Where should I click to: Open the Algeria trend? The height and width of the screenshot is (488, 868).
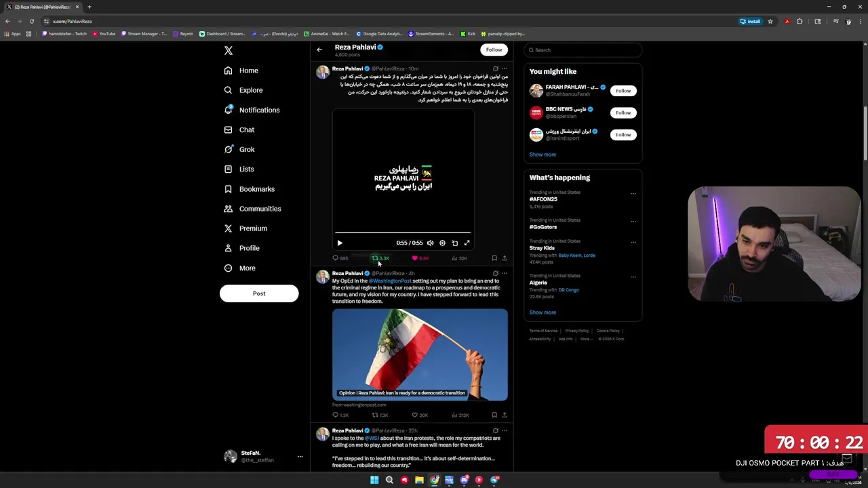point(538,283)
